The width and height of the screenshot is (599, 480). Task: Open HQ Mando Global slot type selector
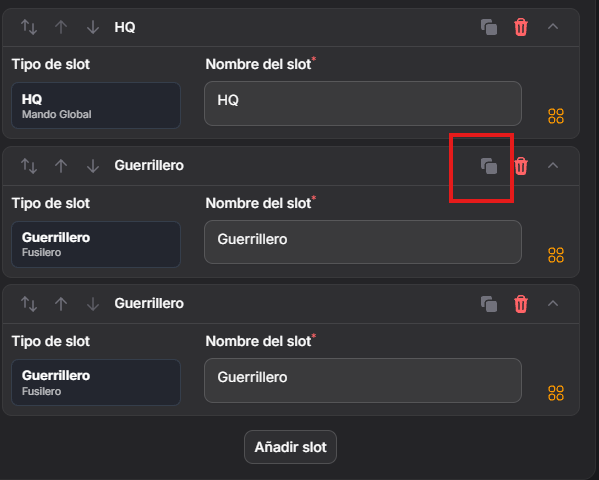pyautogui.click(x=96, y=105)
